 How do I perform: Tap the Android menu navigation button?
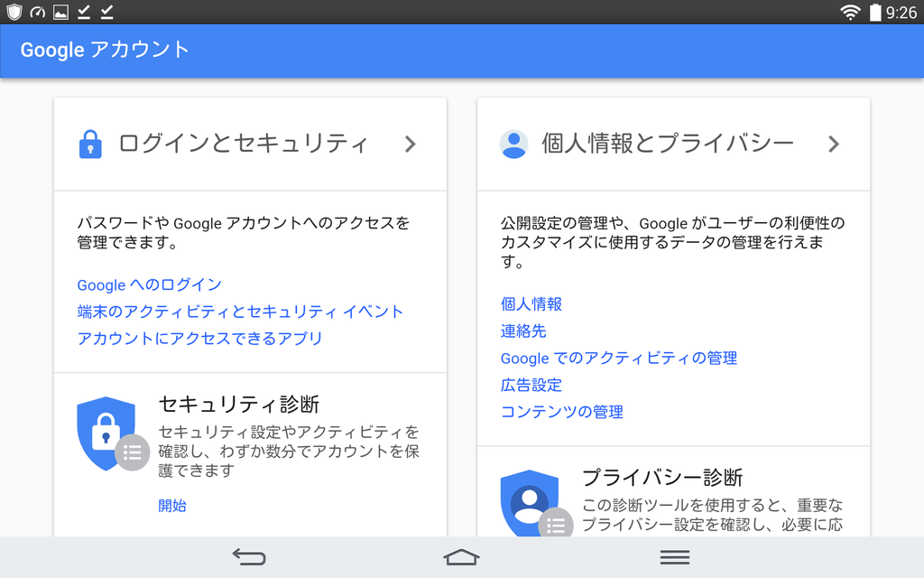point(675,556)
